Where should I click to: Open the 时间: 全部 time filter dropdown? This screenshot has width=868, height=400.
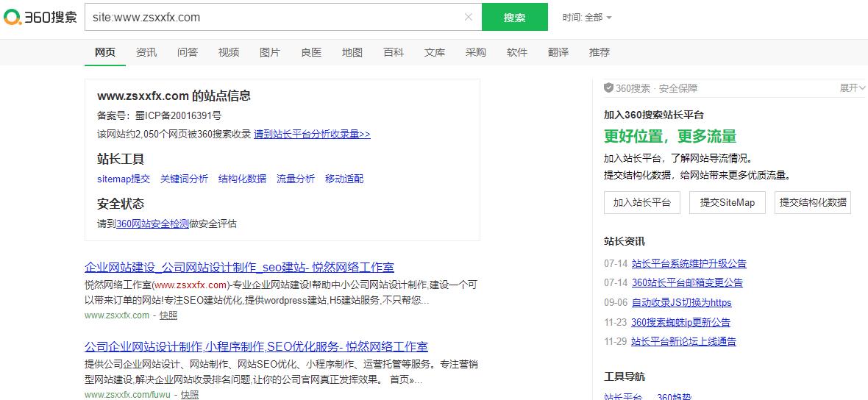coord(587,17)
